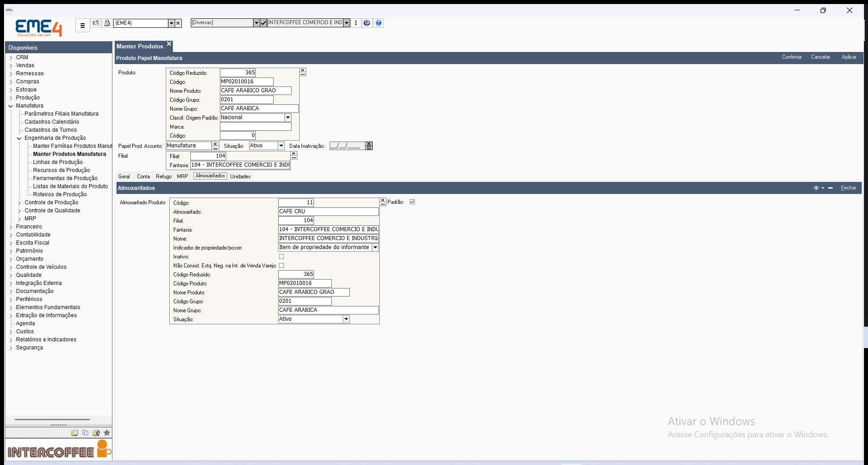Toggle the Padrão checkbox
The width and height of the screenshot is (868, 465).
(413, 202)
